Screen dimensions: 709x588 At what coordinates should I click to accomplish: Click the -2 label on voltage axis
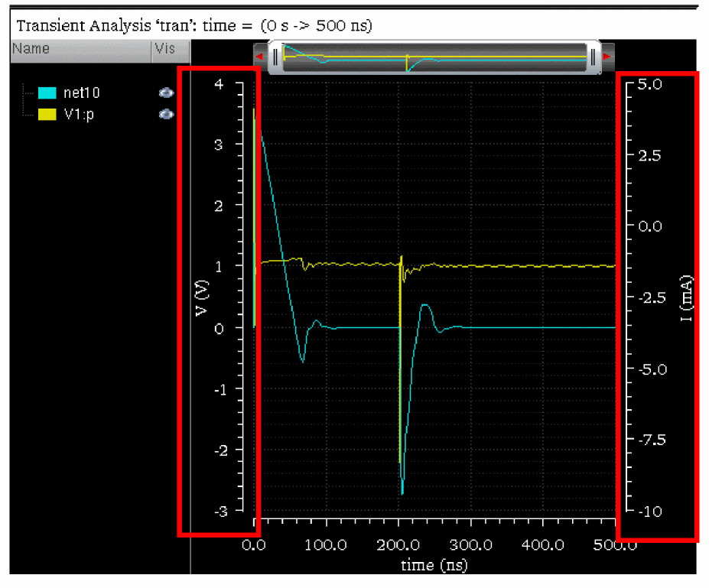[221, 450]
